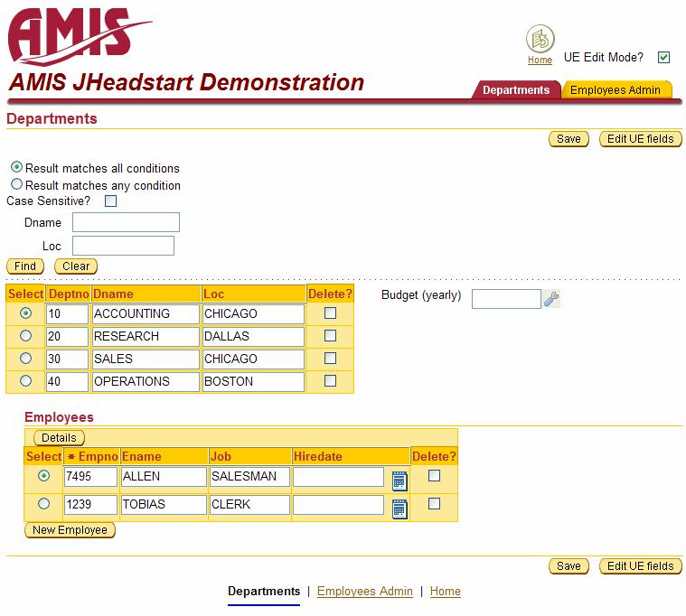The width and height of the screenshot is (686, 616).
Task: Switch to the Employees Admin tab
Action: 616,90
